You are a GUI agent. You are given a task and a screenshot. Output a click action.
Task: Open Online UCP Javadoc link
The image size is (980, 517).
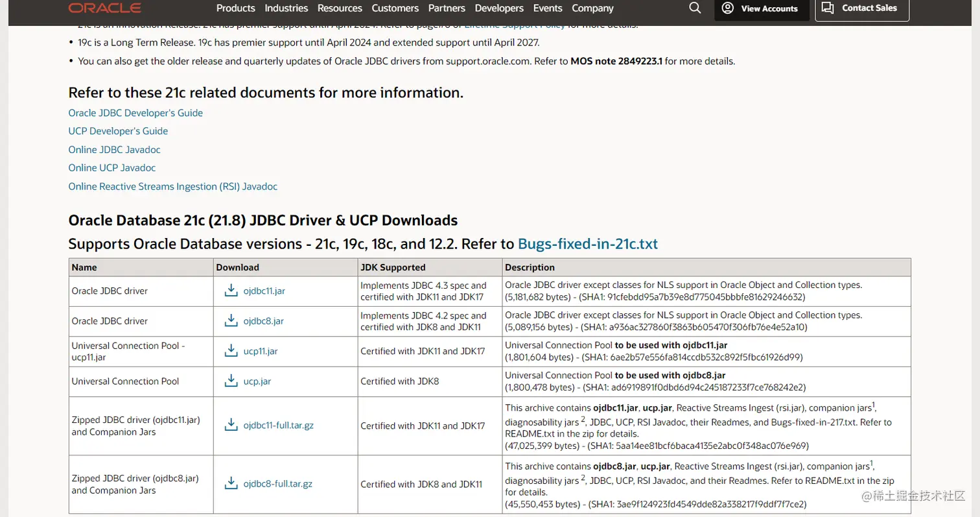[112, 168]
